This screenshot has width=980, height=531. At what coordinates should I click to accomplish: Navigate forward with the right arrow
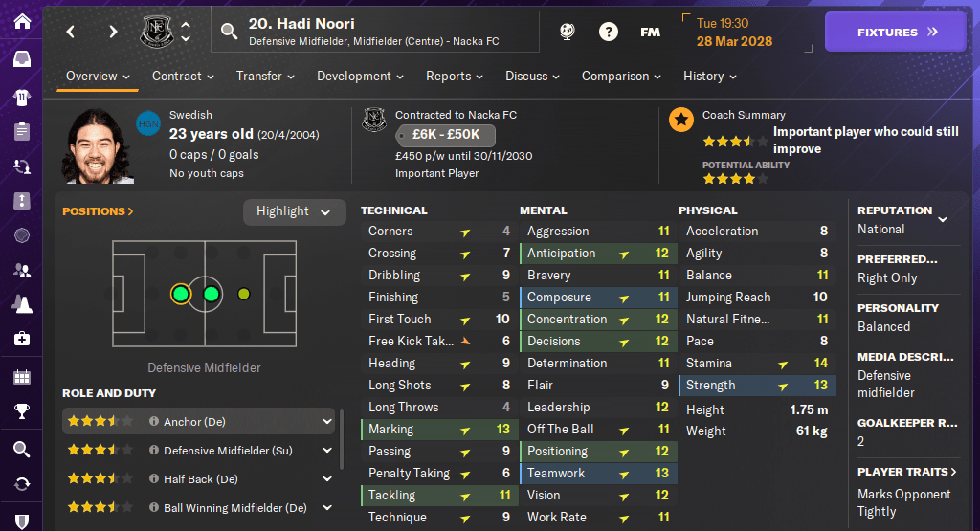tap(113, 33)
